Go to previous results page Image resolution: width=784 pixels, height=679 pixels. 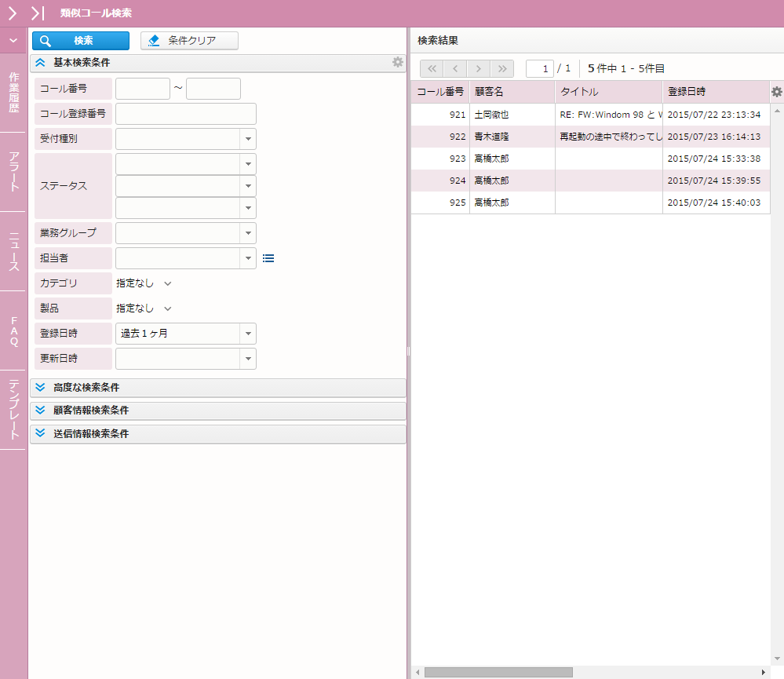point(455,68)
